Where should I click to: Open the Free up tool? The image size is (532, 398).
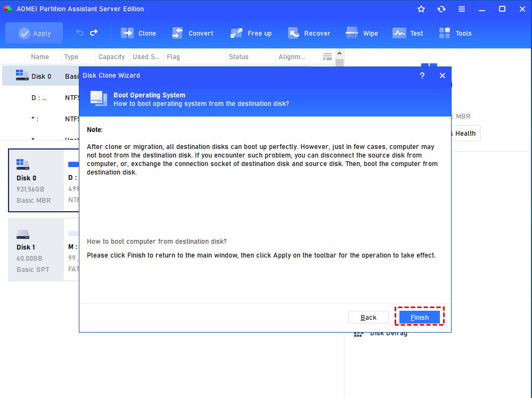251,33
